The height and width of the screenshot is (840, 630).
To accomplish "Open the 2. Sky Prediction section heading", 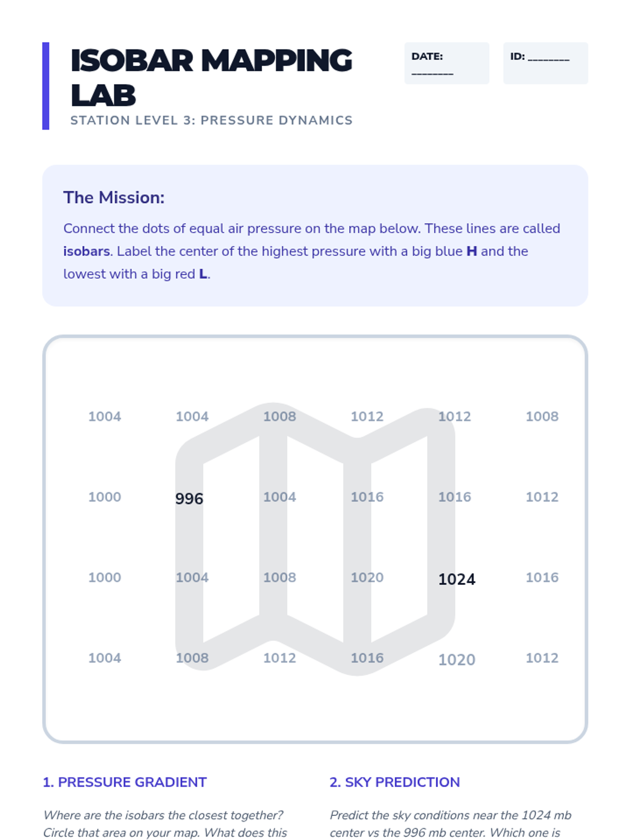I will [x=395, y=782].
